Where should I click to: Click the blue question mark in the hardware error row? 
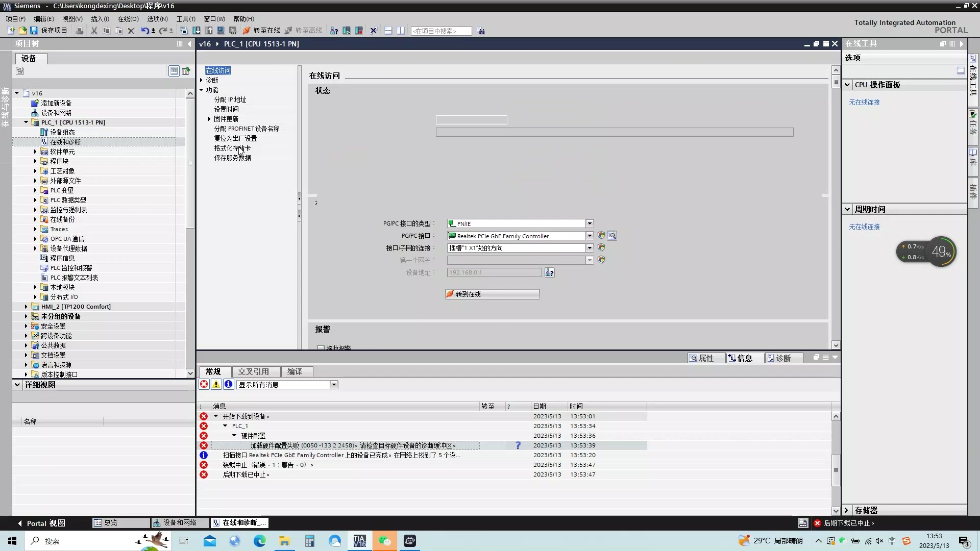tap(518, 445)
